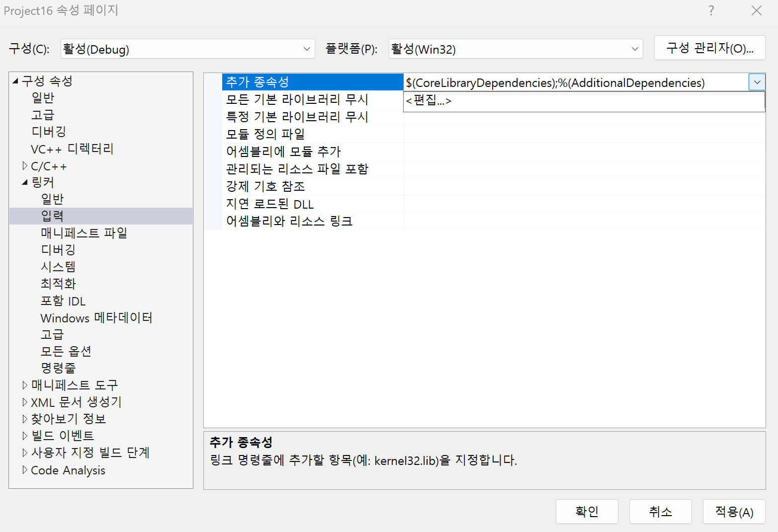This screenshot has height=532, width=778.
Task: Open the help question mark button
Action: (x=711, y=10)
